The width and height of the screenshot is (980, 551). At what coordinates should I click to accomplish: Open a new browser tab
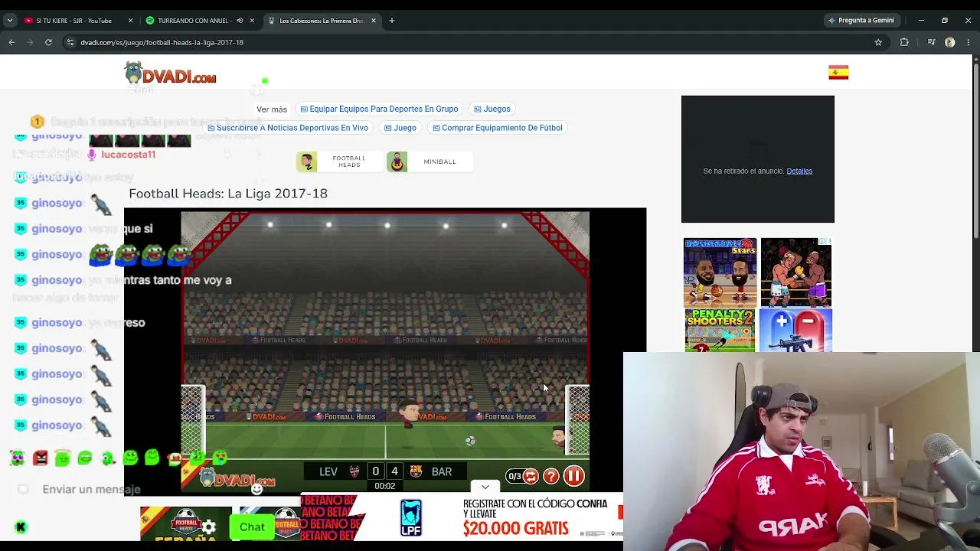(x=391, y=21)
